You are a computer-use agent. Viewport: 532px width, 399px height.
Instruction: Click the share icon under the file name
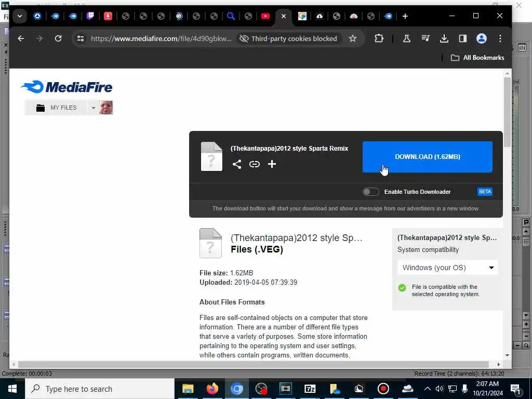click(x=237, y=164)
